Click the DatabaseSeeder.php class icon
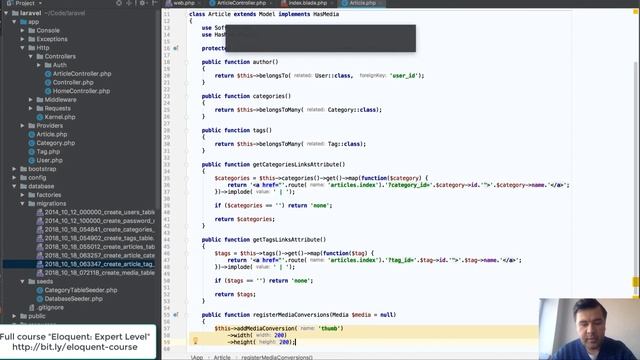This screenshot has width=640, height=360. click(40, 299)
